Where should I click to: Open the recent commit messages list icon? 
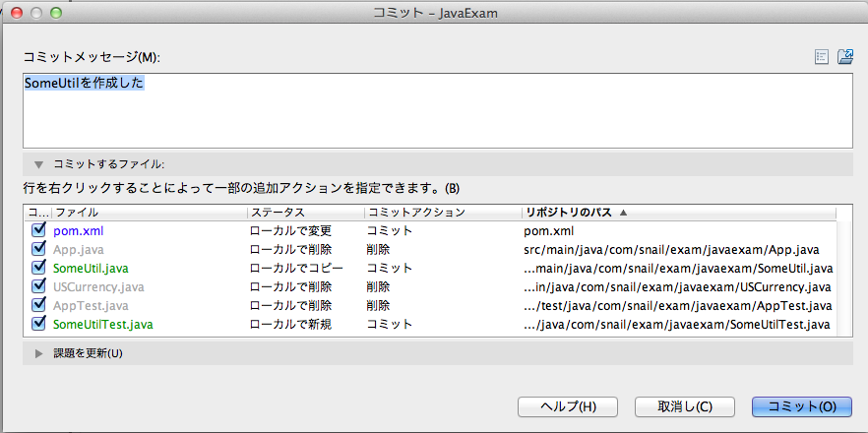pos(822,57)
